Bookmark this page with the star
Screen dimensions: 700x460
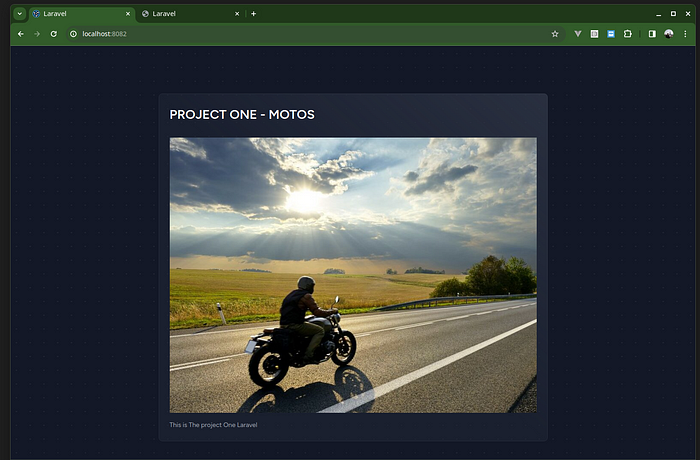(x=555, y=34)
